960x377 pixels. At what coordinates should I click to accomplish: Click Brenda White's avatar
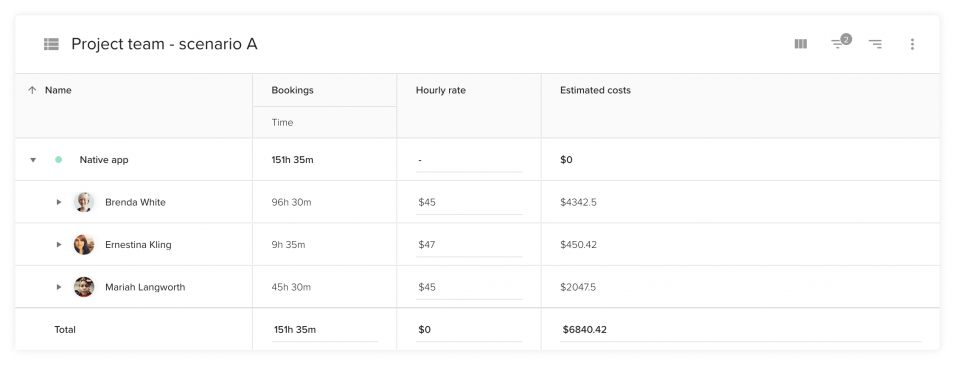tap(84, 202)
